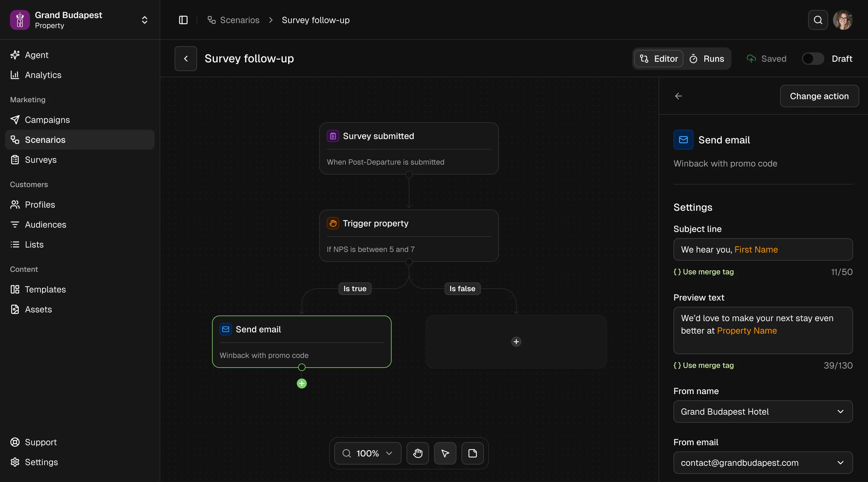Open the From email dropdown
This screenshot has height=482, width=868.
point(763,463)
